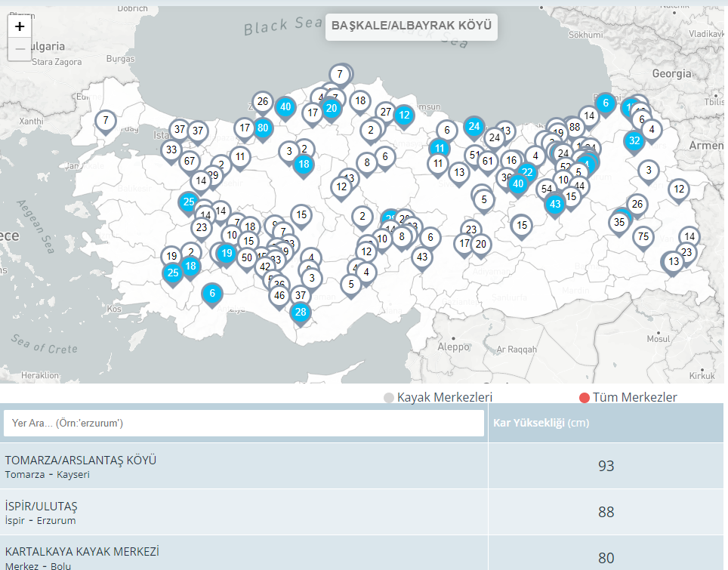Click the blue 19 marker in southwest
Image resolution: width=728 pixels, height=570 pixels.
227,254
